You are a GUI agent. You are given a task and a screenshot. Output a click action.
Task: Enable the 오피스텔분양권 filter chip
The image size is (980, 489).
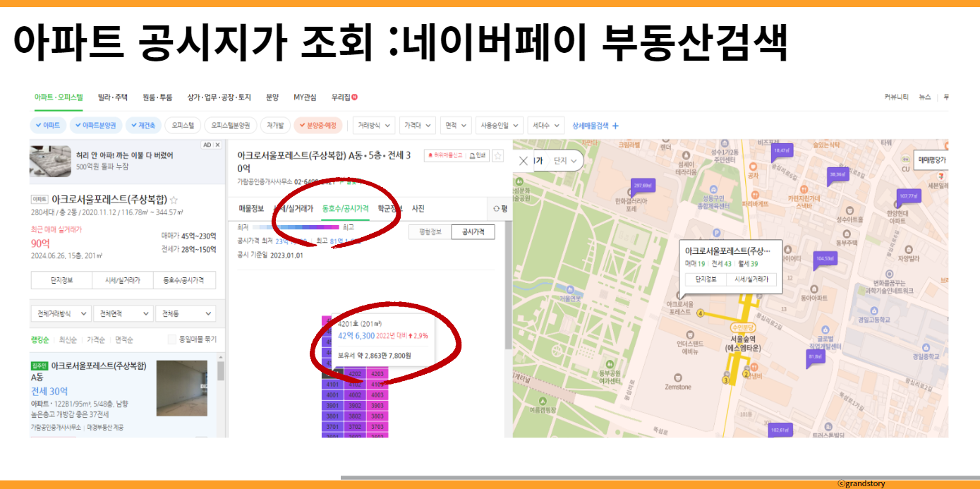[x=231, y=126]
